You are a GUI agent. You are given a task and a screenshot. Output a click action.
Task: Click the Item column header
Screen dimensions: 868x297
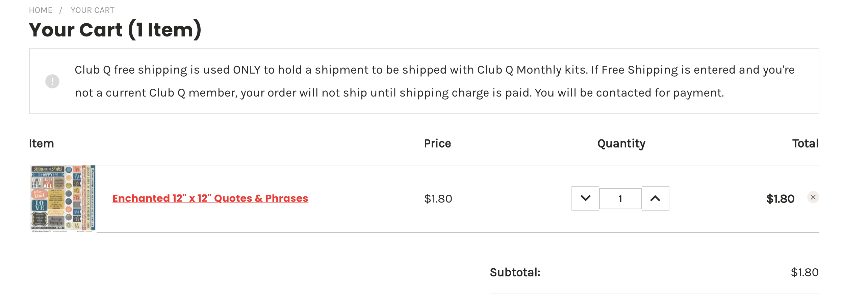point(41,143)
